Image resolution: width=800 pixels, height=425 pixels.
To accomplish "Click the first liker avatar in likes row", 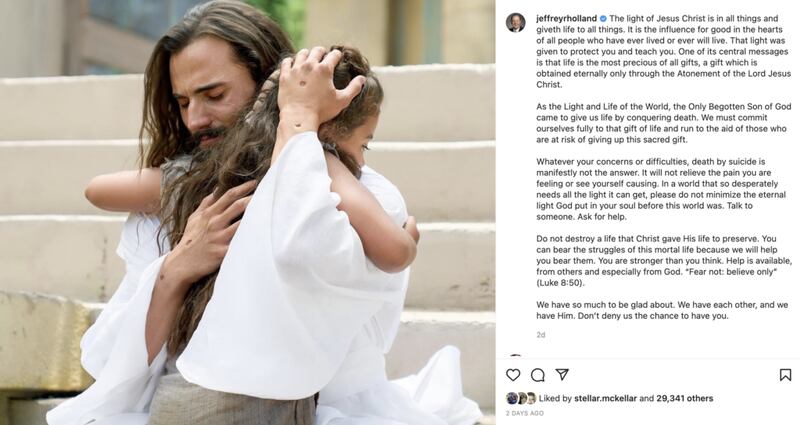I will (x=512, y=398).
